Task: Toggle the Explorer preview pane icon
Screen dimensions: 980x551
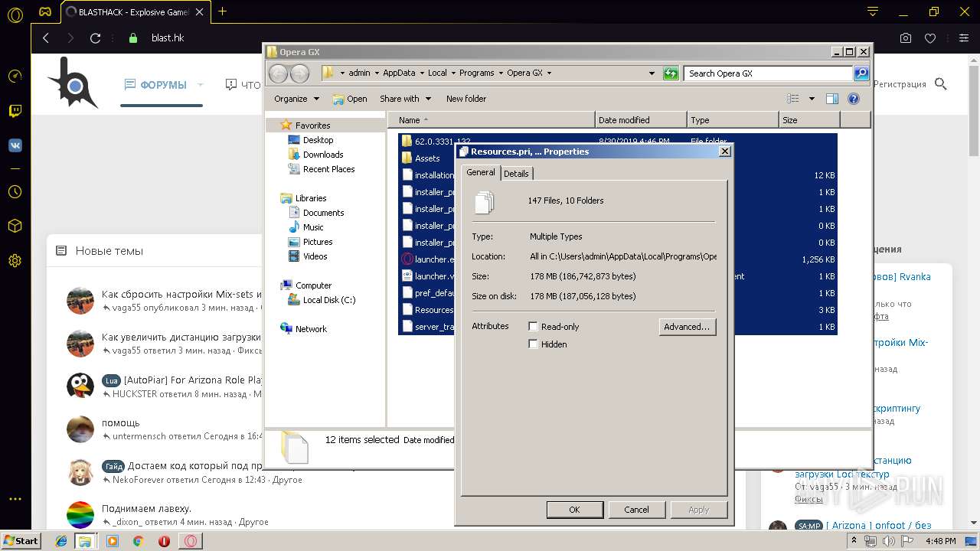Action: [832, 99]
